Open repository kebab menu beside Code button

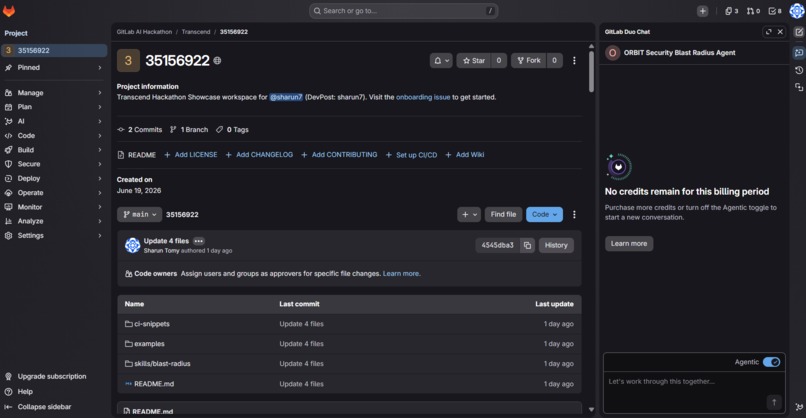(574, 214)
